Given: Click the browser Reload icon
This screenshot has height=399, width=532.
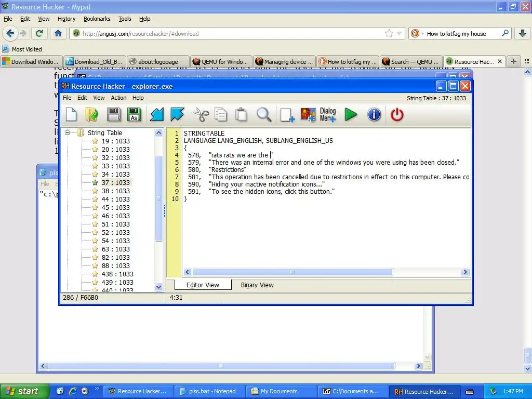Looking at the screenshot, I should [x=39, y=33].
